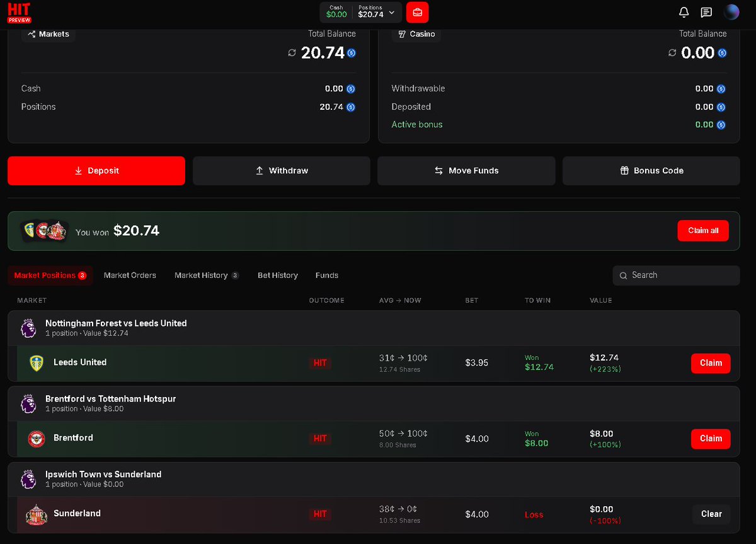756x544 pixels.
Task: Open the user profile avatar
Action: coord(731,12)
